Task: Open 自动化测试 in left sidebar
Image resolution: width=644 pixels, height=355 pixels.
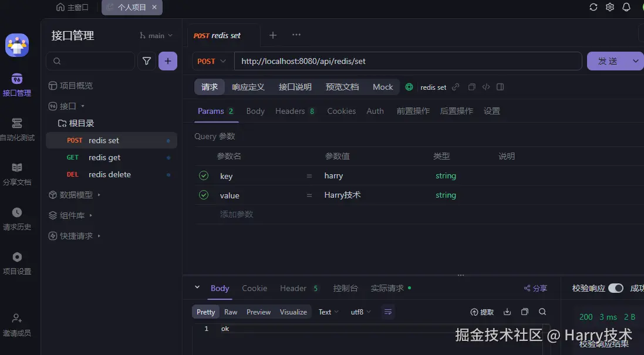Action: [17, 130]
